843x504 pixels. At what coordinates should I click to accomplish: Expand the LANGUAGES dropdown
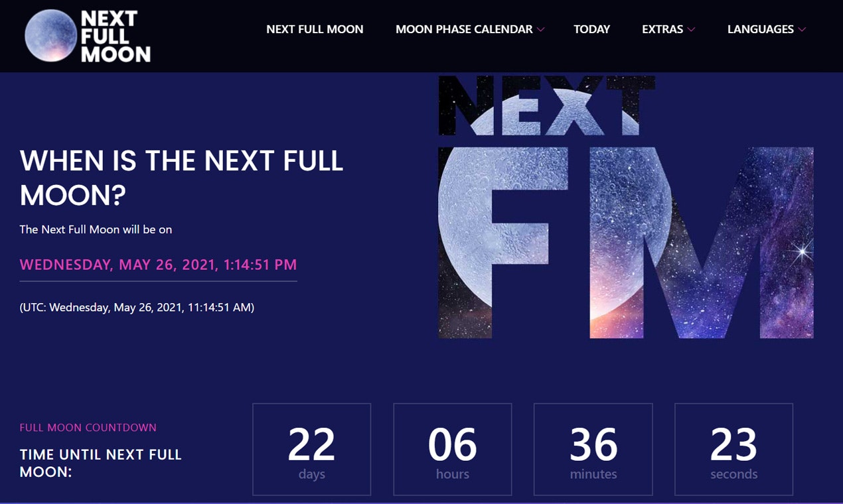coord(759,29)
